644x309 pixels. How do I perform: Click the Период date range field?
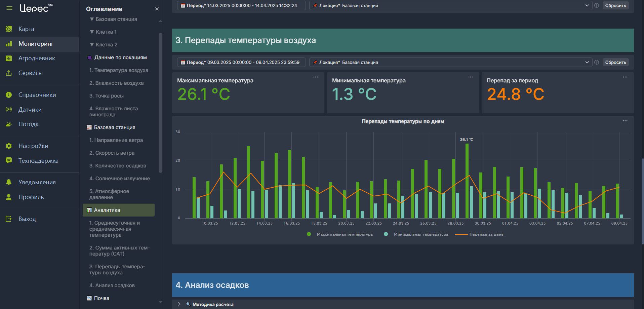pos(241,62)
